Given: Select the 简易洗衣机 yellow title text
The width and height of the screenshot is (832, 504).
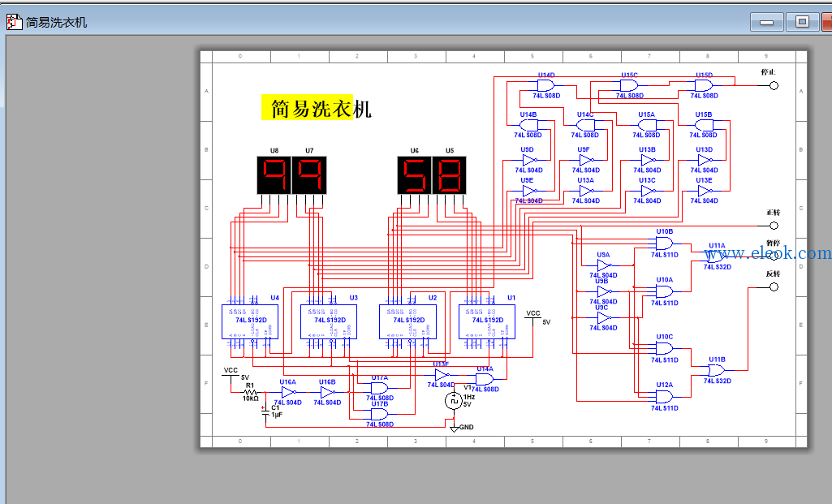Looking at the screenshot, I should pyautogui.click(x=307, y=108).
